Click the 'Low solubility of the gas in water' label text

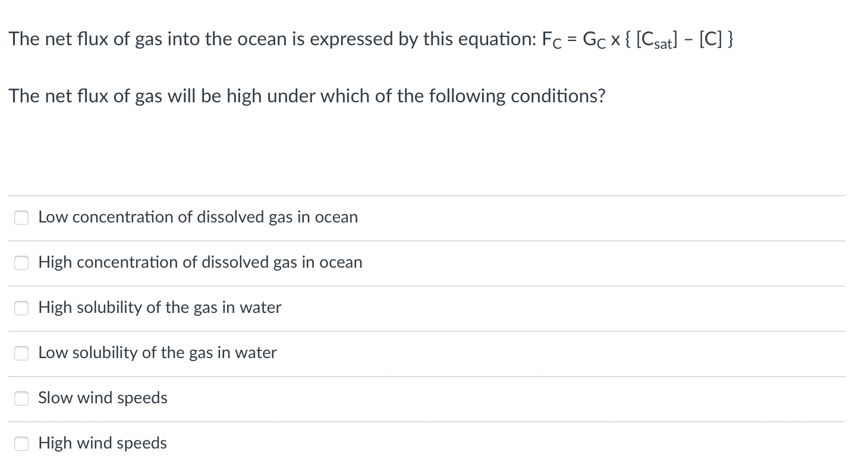coord(158,353)
